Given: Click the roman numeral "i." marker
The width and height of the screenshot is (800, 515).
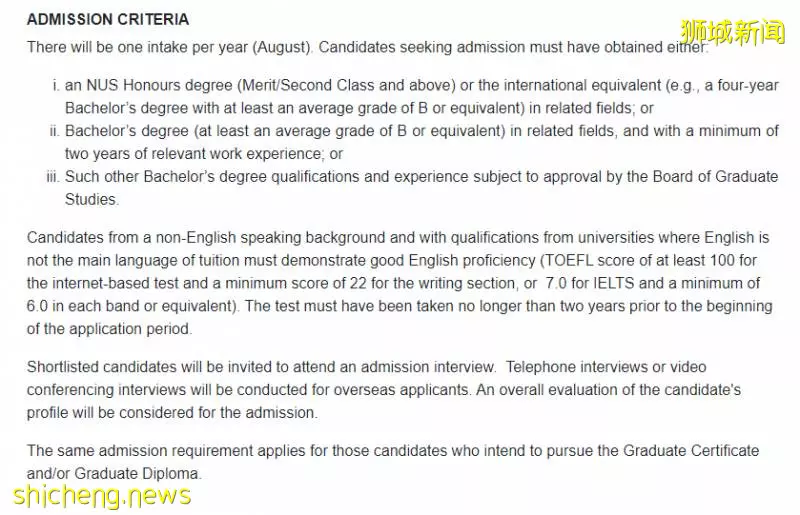Looking at the screenshot, I should [x=56, y=85].
